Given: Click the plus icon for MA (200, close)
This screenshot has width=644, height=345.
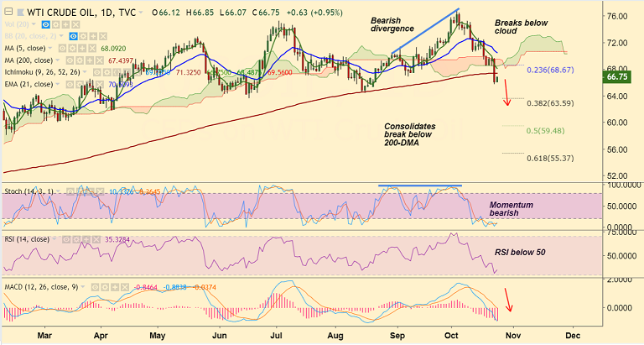Looking at the screenshot, I should [x=90, y=60].
